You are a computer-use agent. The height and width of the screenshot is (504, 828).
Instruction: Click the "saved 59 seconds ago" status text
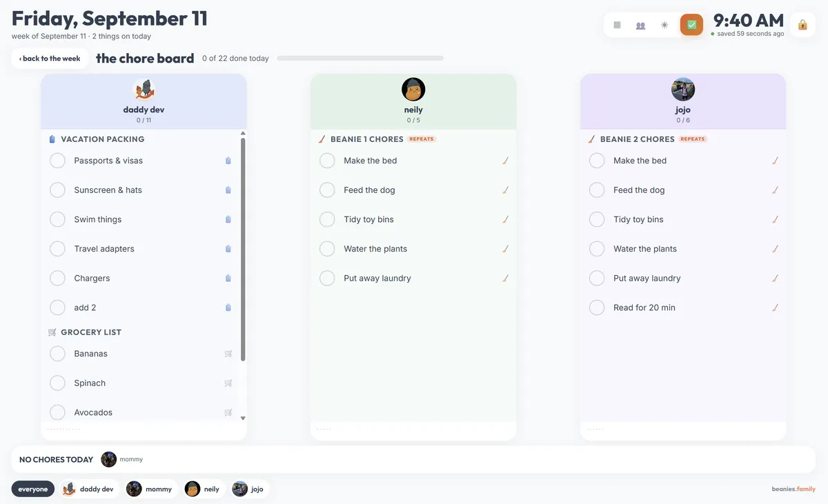click(751, 34)
